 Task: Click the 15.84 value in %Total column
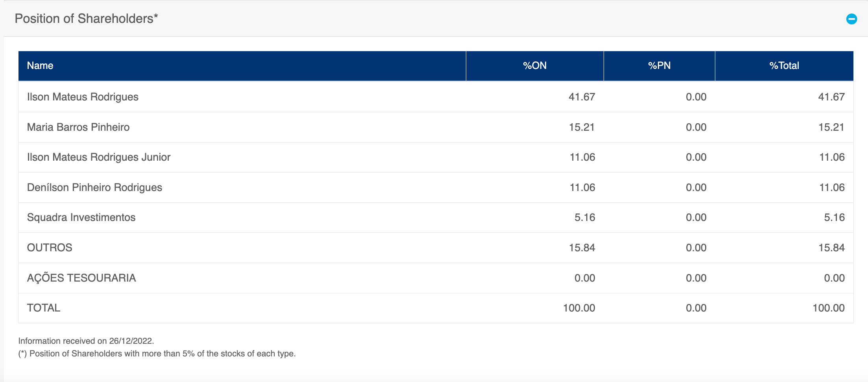(831, 248)
